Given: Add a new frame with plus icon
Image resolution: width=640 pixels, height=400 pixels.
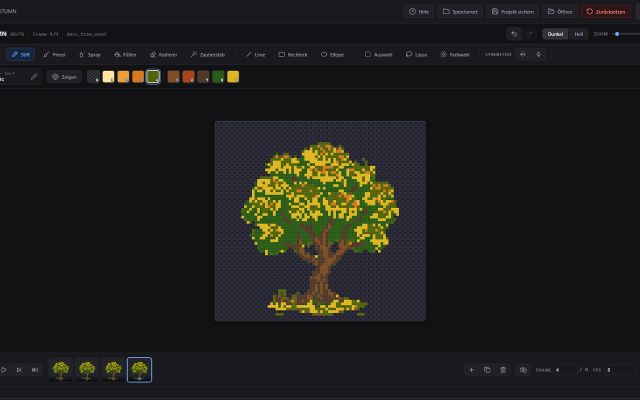Looking at the screenshot, I should pyautogui.click(x=471, y=370).
